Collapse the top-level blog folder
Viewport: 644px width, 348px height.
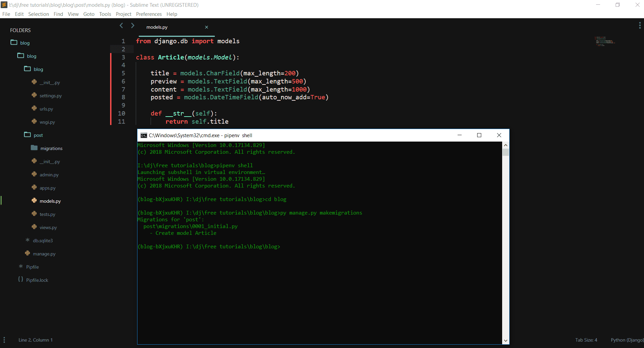pyautogui.click(x=25, y=43)
